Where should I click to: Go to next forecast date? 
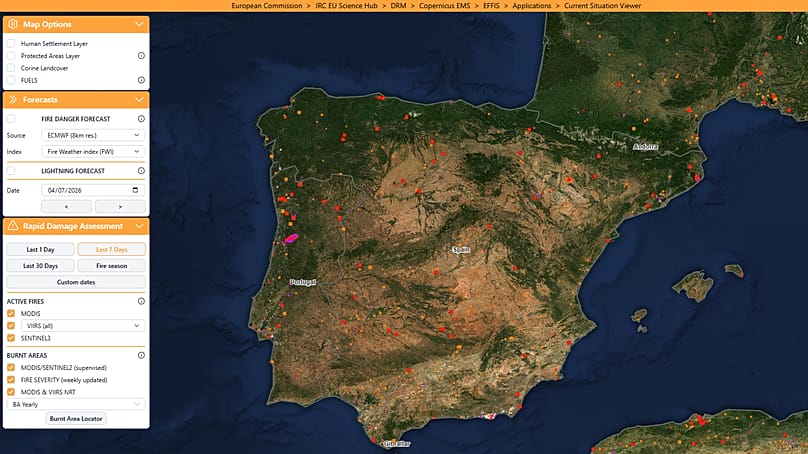pyautogui.click(x=120, y=207)
